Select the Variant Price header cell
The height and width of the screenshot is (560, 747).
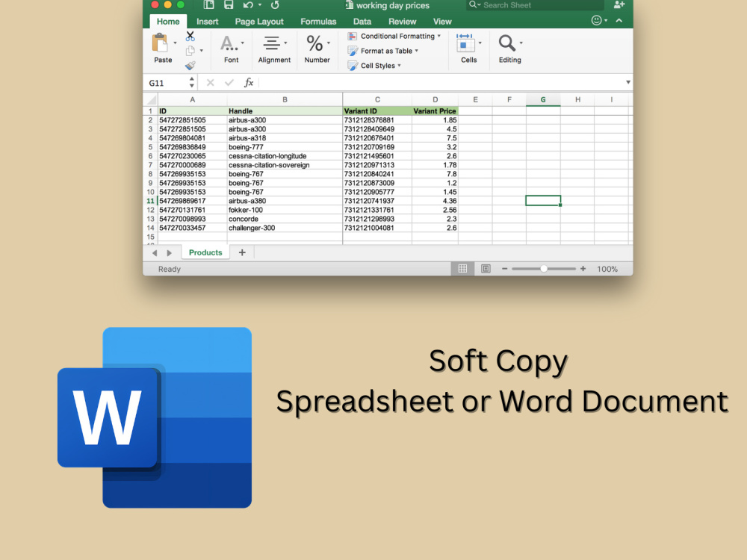[x=435, y=111]
